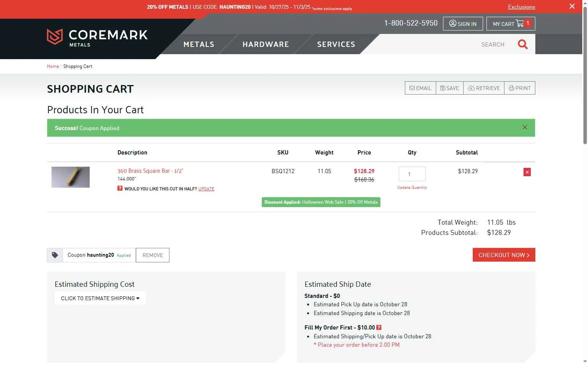Screen dimensions: 588x365
Task: Open My Cart with the cart icon
Action: [511, 24]
